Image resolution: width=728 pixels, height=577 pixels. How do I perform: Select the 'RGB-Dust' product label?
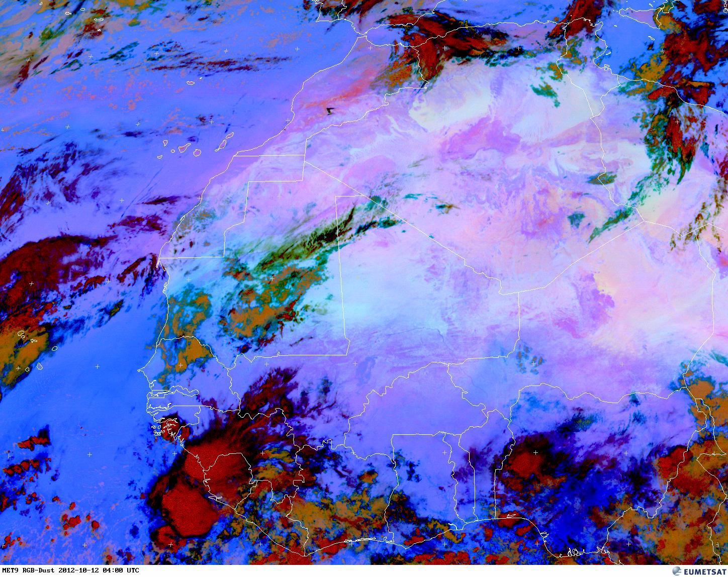38,570
